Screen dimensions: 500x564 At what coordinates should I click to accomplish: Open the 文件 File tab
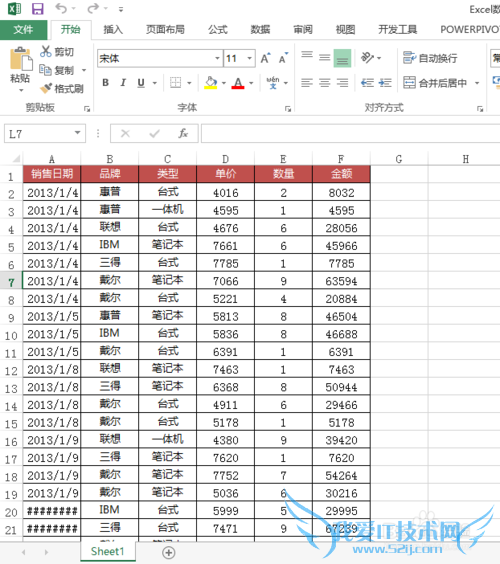pyautogui.click(x=23, y=29)
